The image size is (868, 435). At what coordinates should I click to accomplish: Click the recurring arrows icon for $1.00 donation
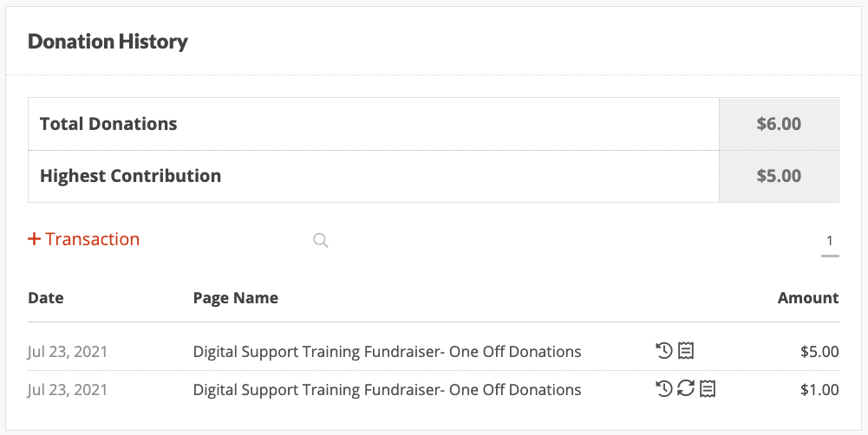686,389
